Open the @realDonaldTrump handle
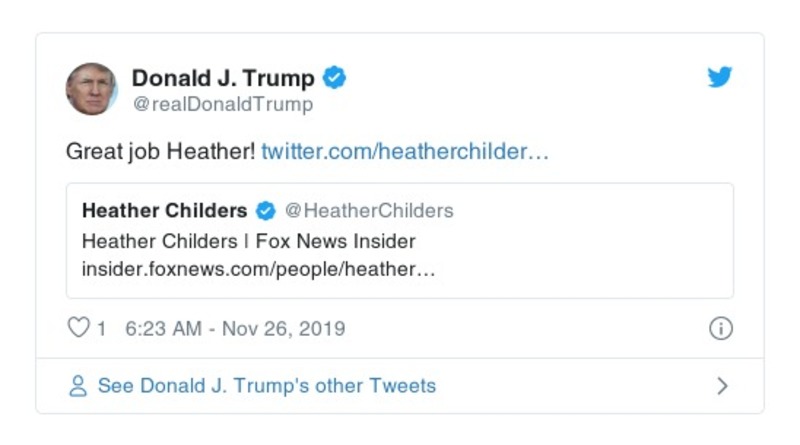800x445 pixels. pos(222,104)
